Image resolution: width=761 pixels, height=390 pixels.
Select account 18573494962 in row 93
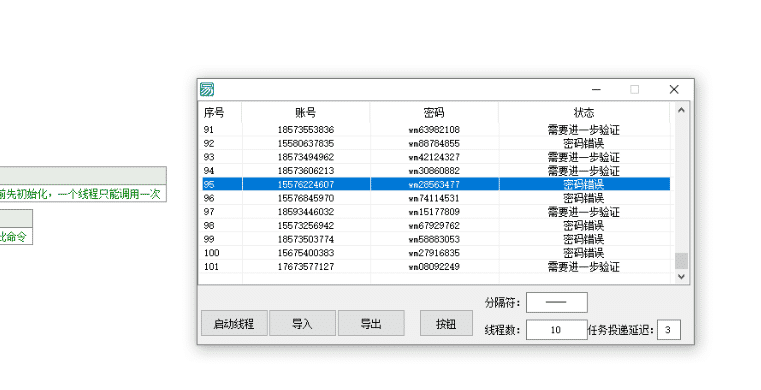[306, 157]
